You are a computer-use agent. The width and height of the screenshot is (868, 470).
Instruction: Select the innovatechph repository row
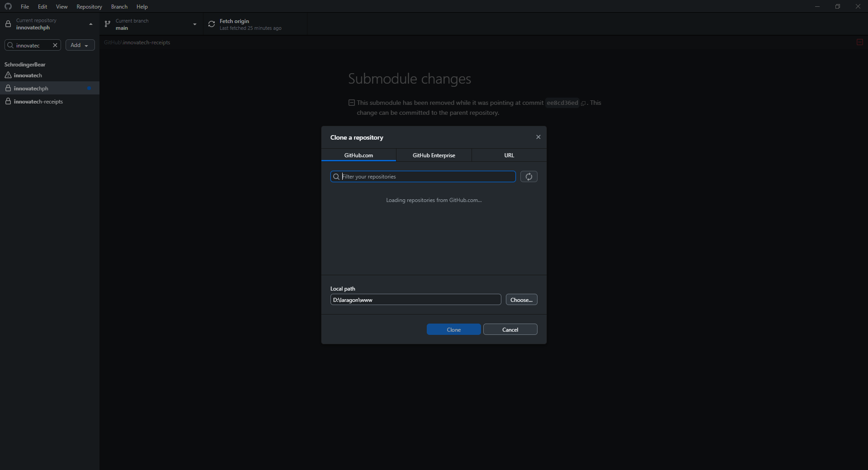coord(50,88)
